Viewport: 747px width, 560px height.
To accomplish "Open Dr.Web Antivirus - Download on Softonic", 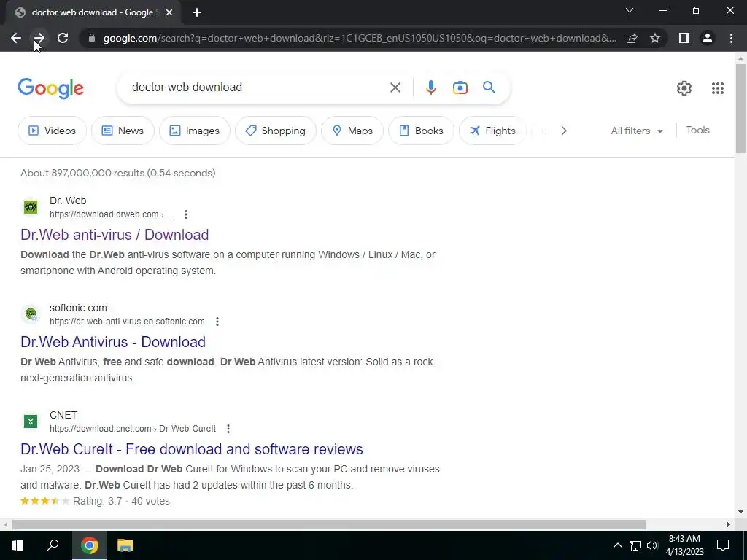I will [113, 342].
